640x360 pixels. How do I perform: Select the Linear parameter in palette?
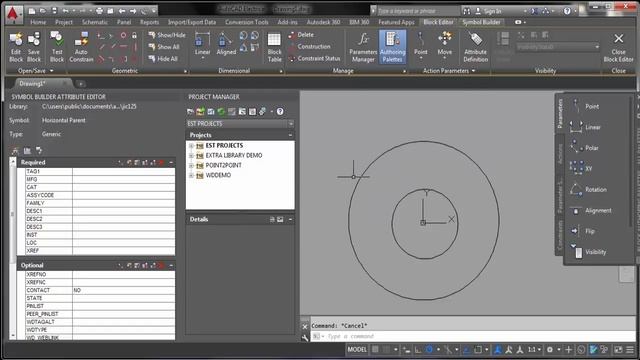pyautogui.click(x=586, y=127)
